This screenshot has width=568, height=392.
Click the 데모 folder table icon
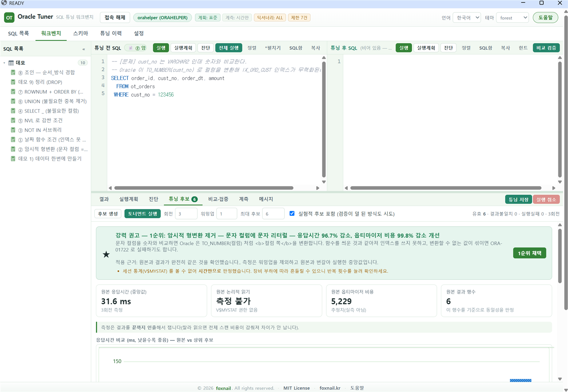(11, 63)
